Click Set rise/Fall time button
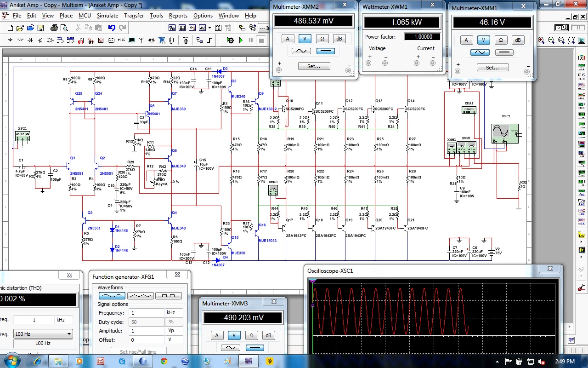The image size is (588, 368). click(138, 352)
